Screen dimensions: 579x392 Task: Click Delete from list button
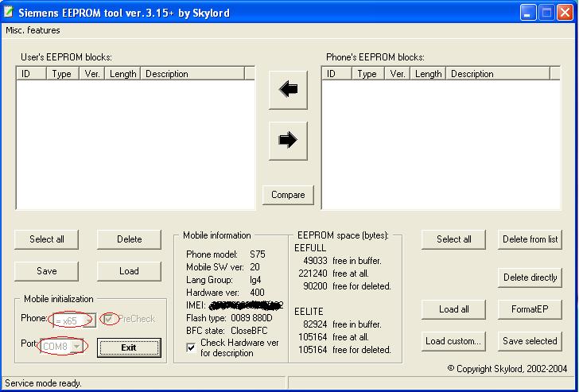coord(530,239)
